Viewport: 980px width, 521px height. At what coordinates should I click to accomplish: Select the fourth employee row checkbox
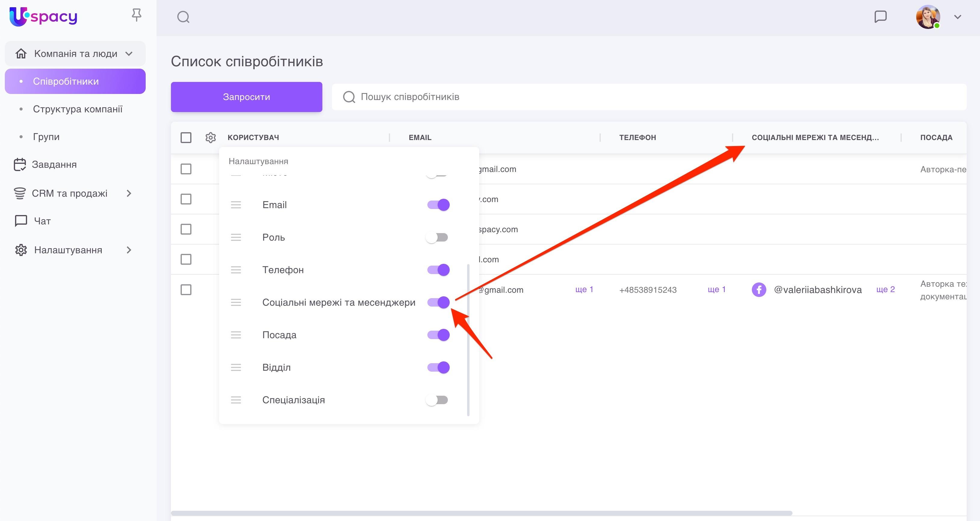point(186,260)
